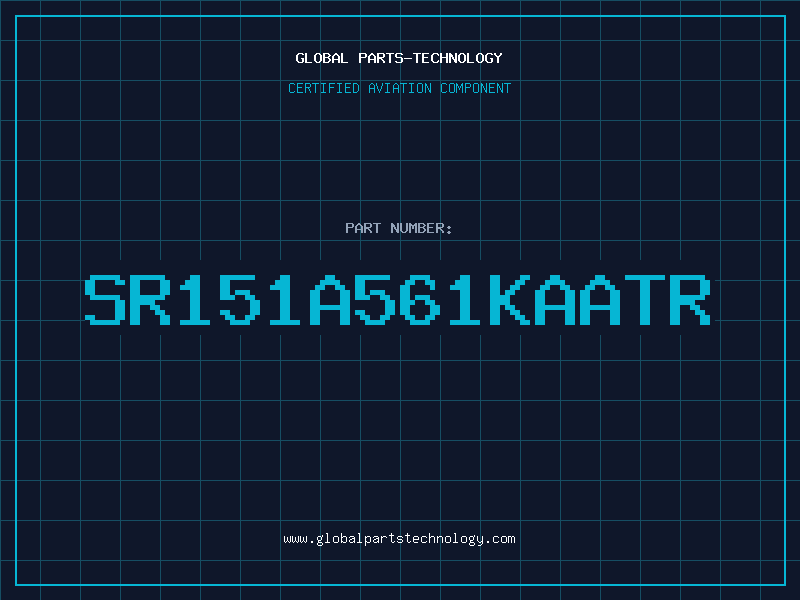
Task: Open the www.globalpartstechnology.com link
Action: [x=399, y=539]
